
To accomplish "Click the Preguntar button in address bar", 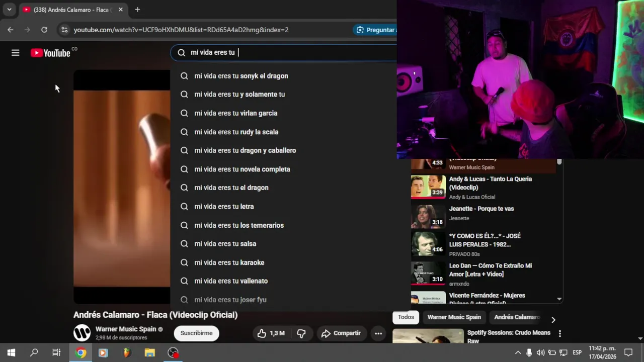I will point(375,30).
